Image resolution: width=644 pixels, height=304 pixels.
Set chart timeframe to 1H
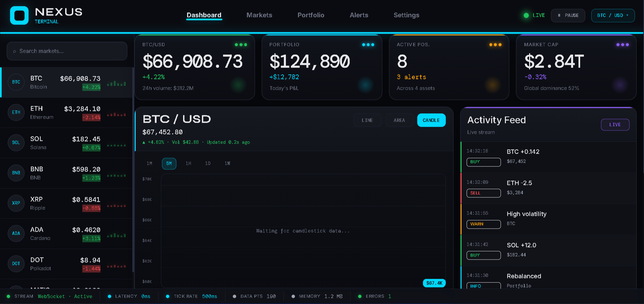point(188,163)
